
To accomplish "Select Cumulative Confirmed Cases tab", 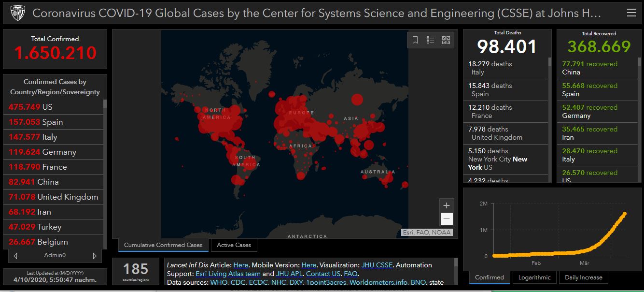I will (x=163, y=245).
